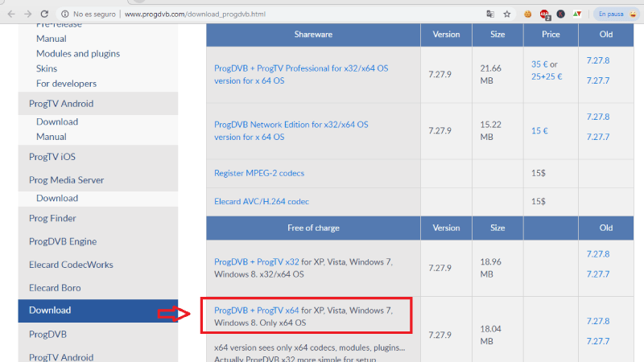Image resolution: width=644 pixels, height=362 pixels.
Task: Open old version 7.27.7 of Network Edition
Action: [x=598, y=137]
